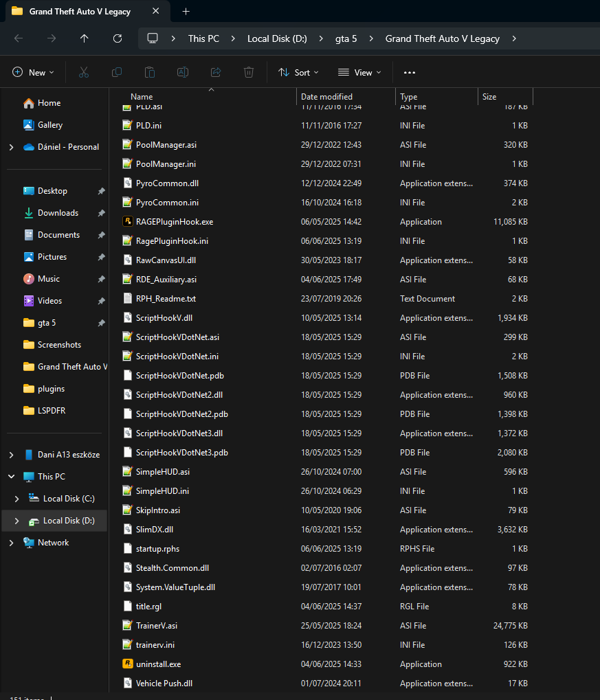
Task: Click the Share icon in toolbar
Action: click(x=216, y=72)
